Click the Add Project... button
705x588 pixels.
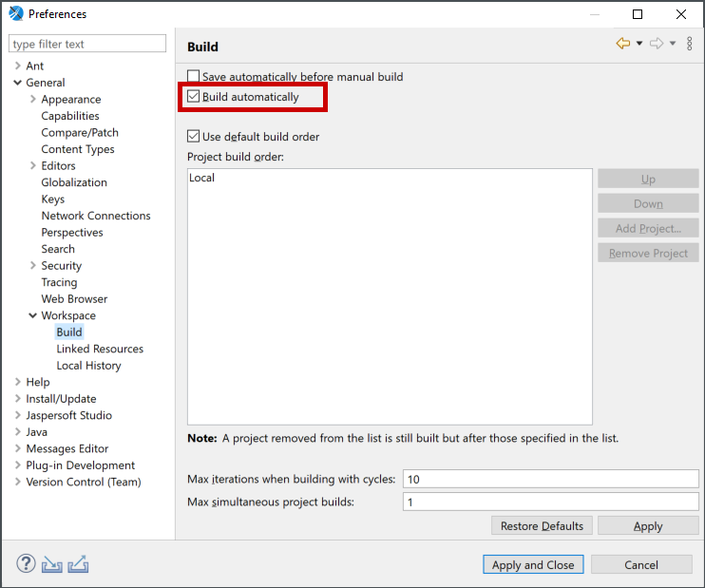pos(648,228)
